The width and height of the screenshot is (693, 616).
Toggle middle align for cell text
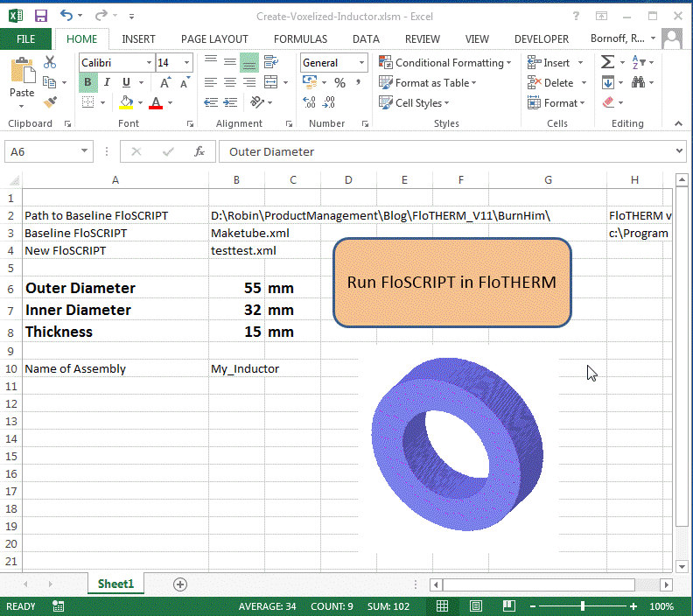tap(230, 62)
